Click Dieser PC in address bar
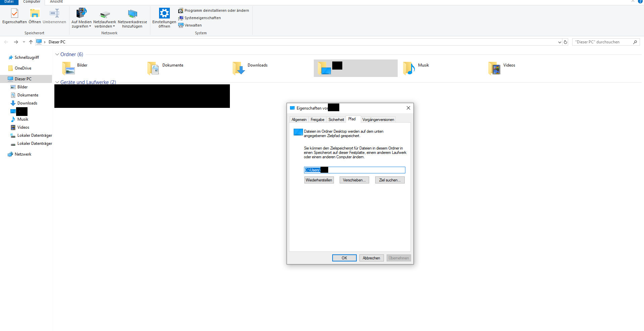 click(x=57, y=42)
